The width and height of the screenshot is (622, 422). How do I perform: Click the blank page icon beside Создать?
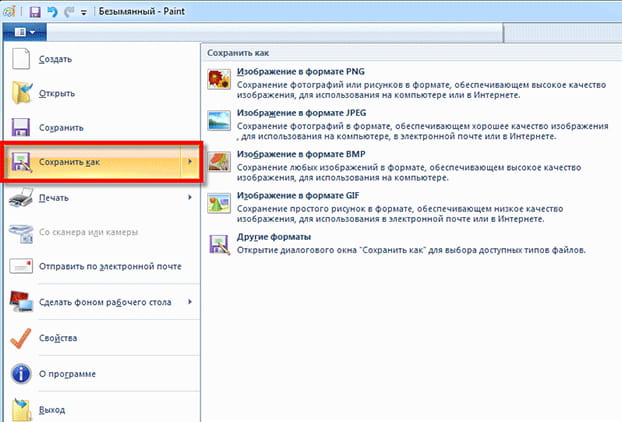pos(21,60)
